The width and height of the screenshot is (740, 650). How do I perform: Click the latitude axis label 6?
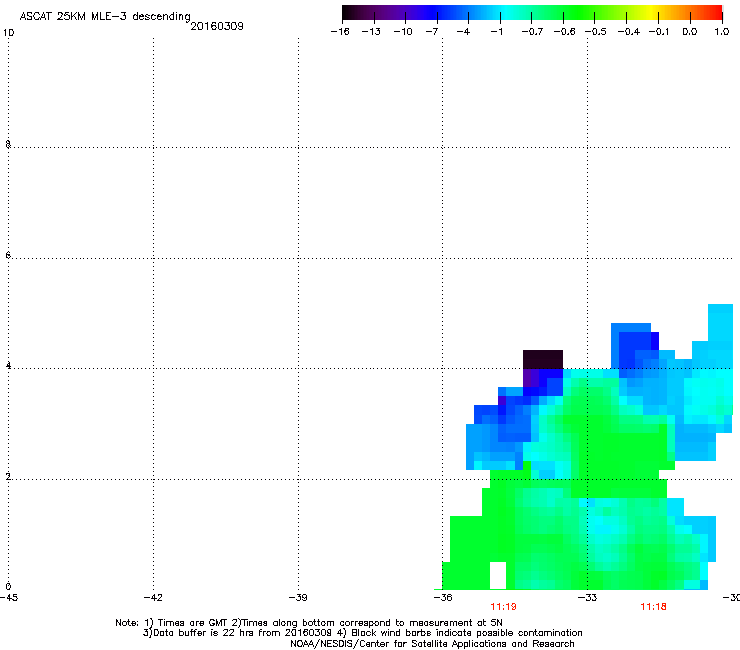[x=8, y=255]
